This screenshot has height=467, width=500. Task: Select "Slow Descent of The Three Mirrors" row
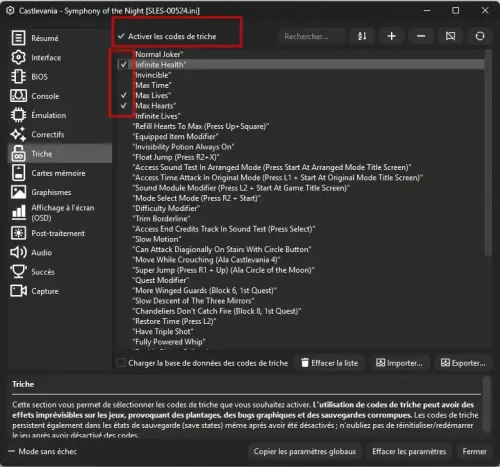tap(301, 301)
